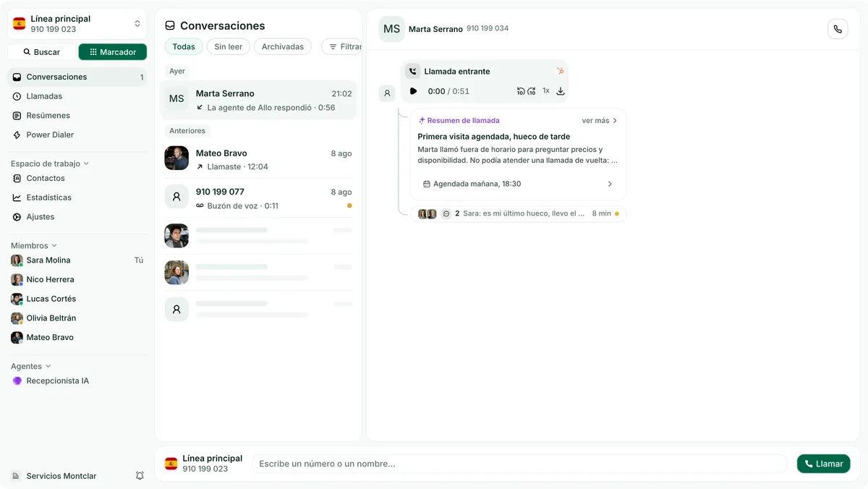
Task: Select member Lucas Cortés
Action: [x=77, y=299]
